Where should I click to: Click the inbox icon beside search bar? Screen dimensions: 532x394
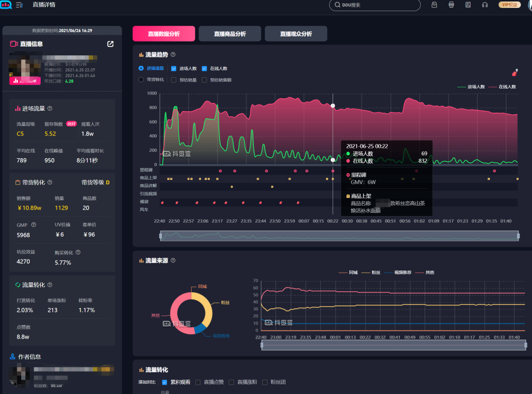(434, 5)
